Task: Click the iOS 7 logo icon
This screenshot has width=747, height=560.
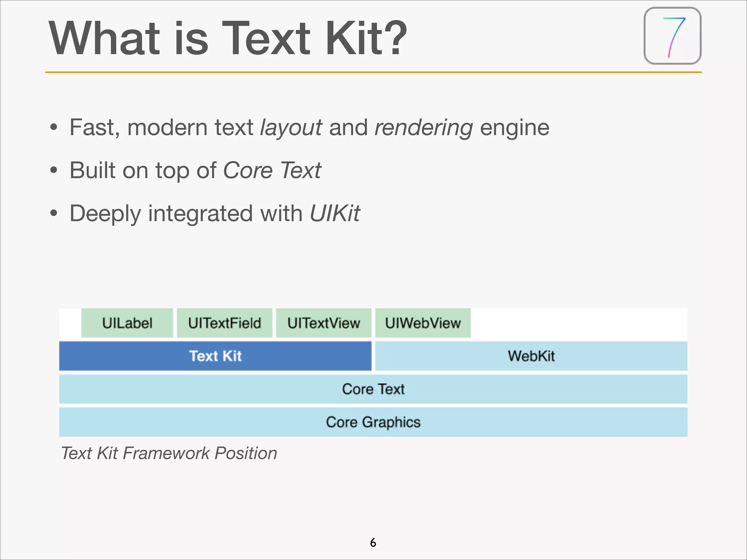Action: pos(673,36)
